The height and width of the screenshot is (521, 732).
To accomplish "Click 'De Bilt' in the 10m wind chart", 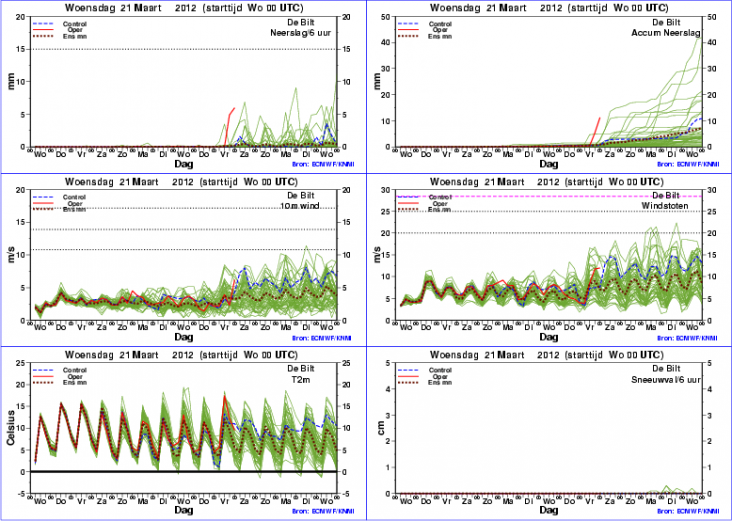I will tap(301, 195).
